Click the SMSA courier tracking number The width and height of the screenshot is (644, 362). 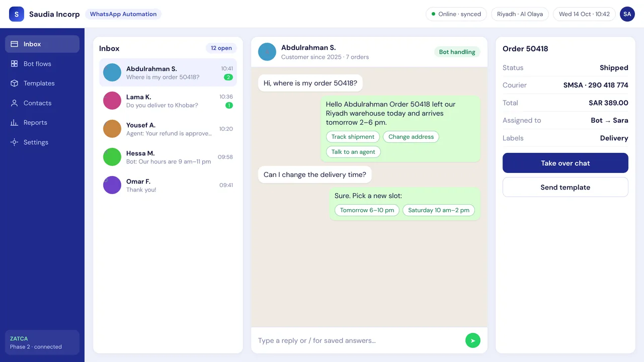point(596,85)
